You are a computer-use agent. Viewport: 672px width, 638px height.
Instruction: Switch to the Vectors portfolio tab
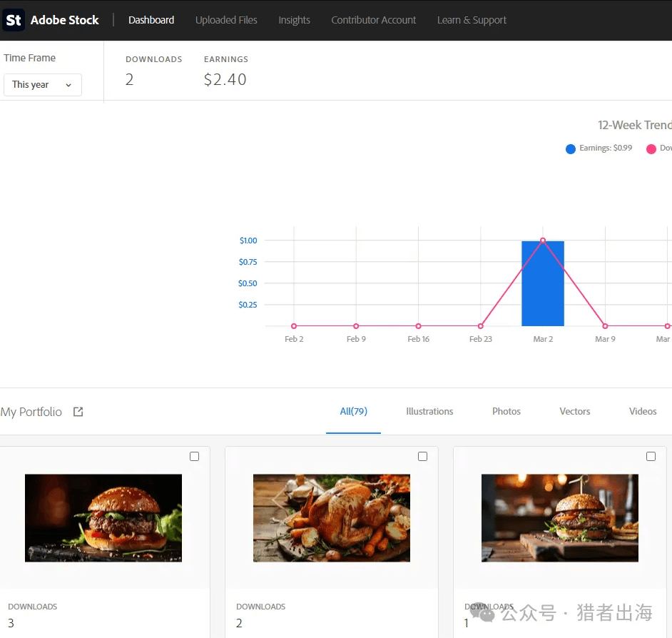click(574, 412)
